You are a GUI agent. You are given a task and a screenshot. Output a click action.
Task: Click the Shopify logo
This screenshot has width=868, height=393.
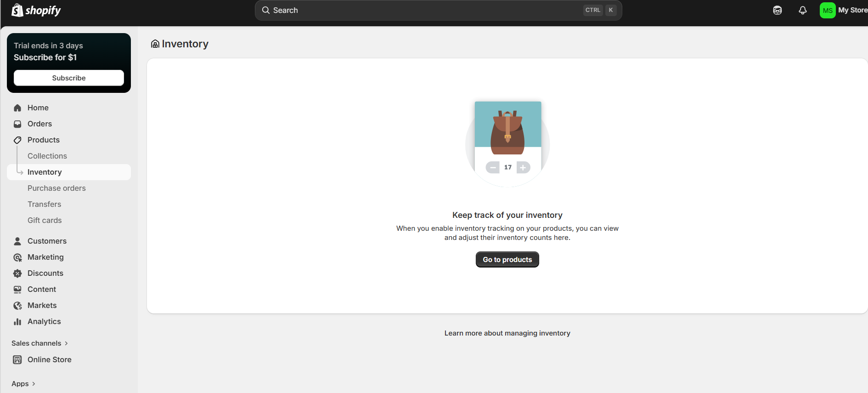click(36, 10)
